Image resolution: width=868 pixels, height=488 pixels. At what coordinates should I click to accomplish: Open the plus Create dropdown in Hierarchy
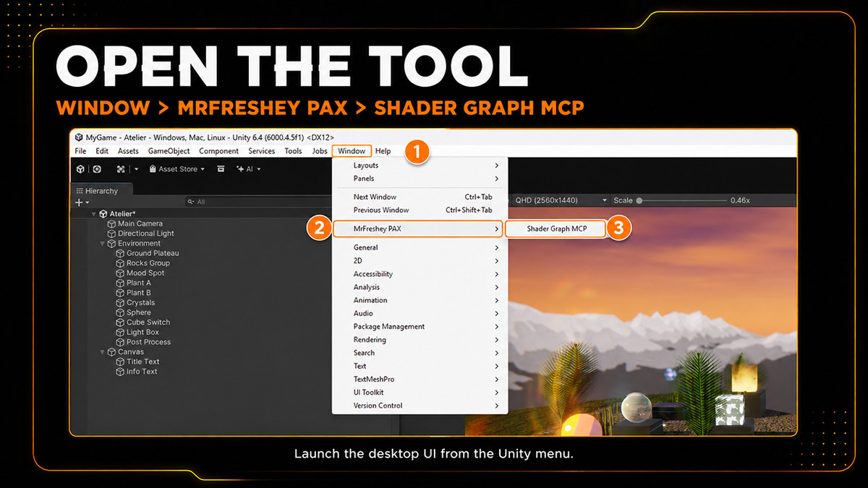(x=82, y=202)
